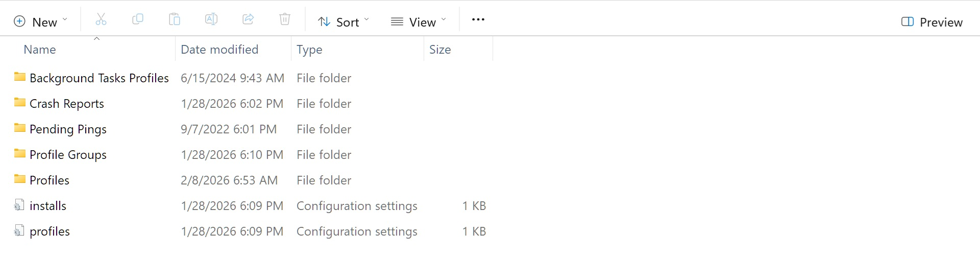Open the New item dropdown

[x=41, y=22]
